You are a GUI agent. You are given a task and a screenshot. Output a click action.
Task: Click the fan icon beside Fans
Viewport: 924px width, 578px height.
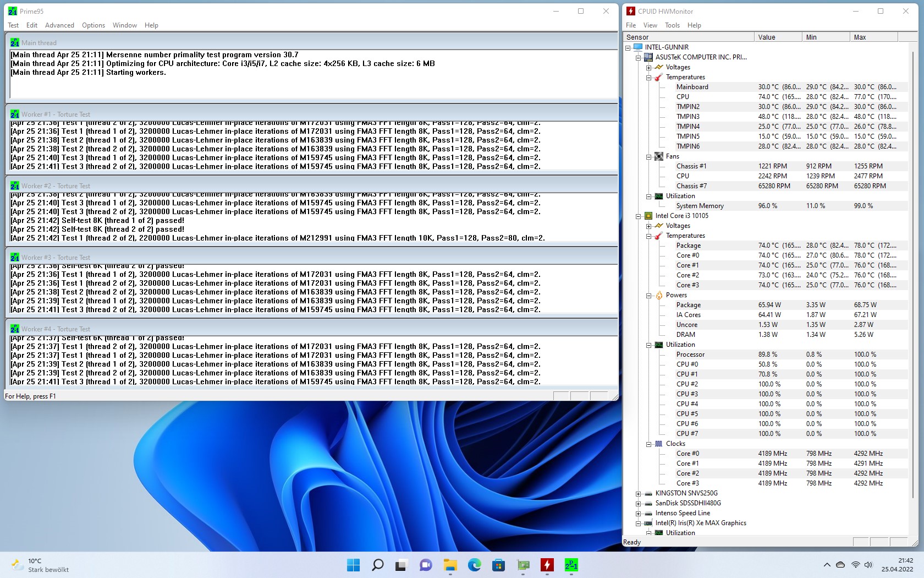pyautogui.click(x=659, y=156)
